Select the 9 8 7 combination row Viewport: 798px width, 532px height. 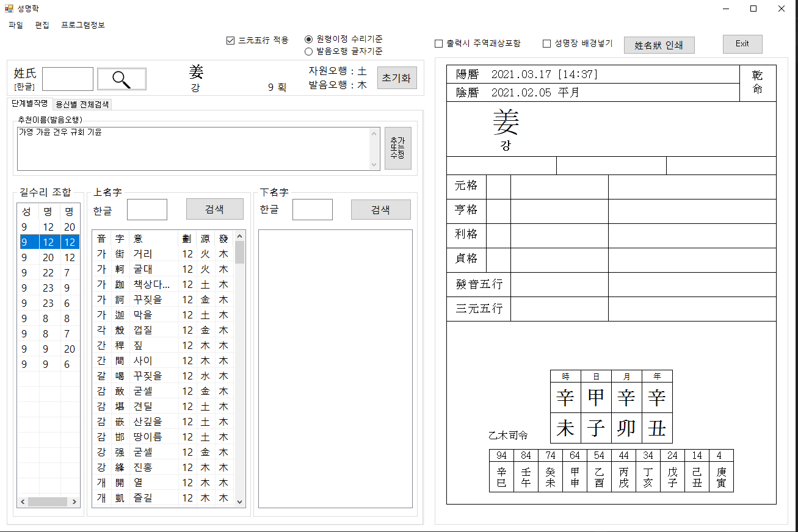(49, 334)
